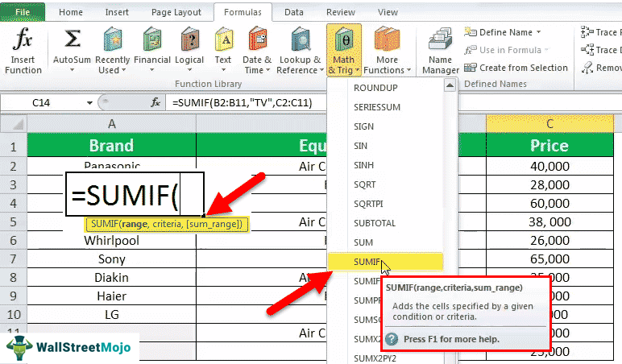622x364 pixels.
Task: Open the More Functions icon
Action: 387,39
